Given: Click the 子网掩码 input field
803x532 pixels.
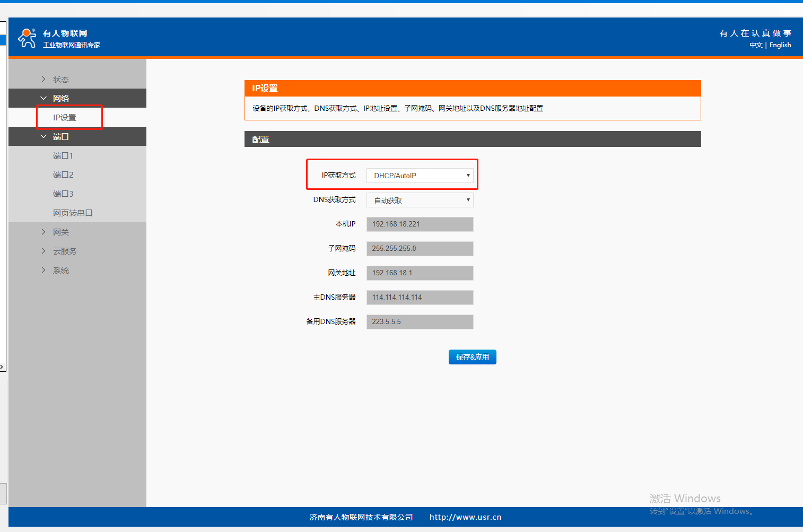Looking at the screenshot, I should (420, 249).
